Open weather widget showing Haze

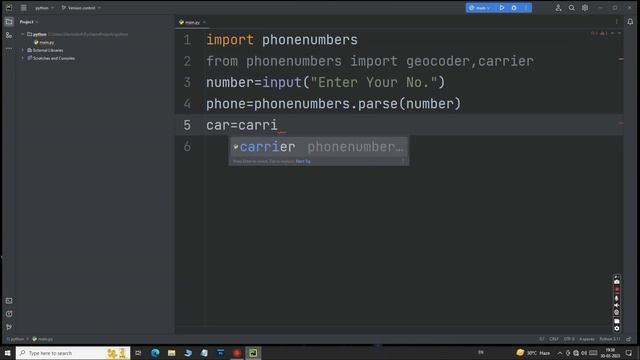coord(533,353)
